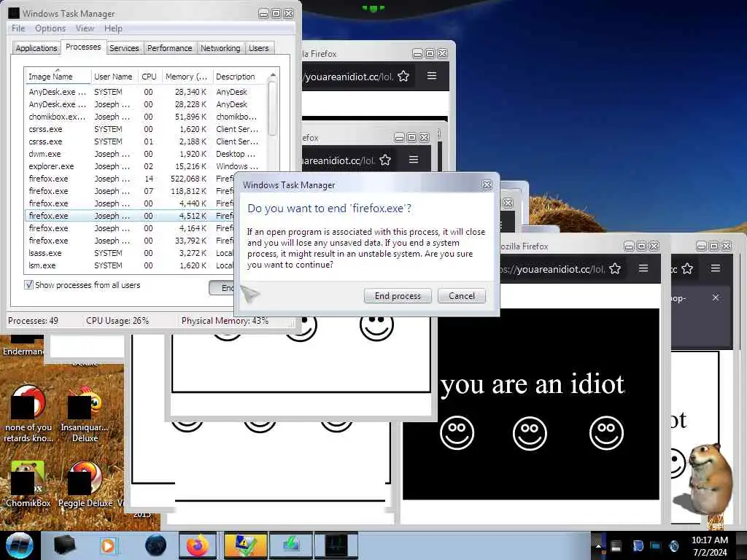Sort processes by the Description column
The width and height of the screenshot is (747, 560).
239,77
